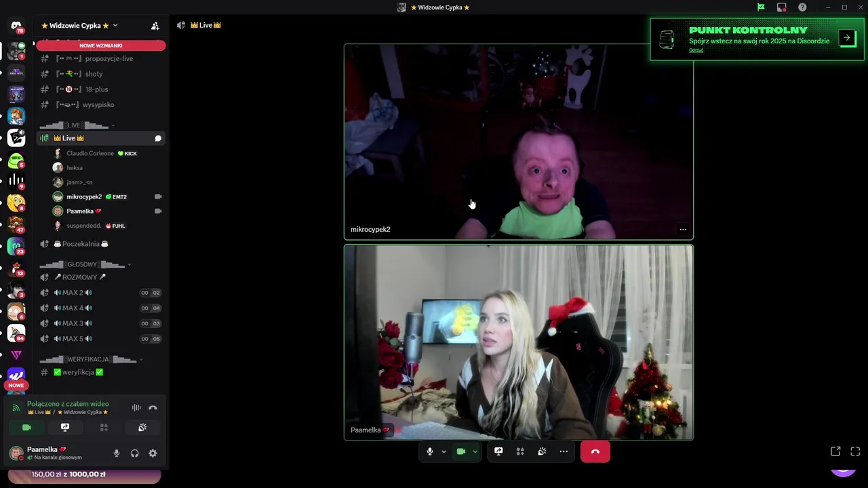Toggle microphone mute in call toolbar
The image size is (868, 488).
click(430, 451)
